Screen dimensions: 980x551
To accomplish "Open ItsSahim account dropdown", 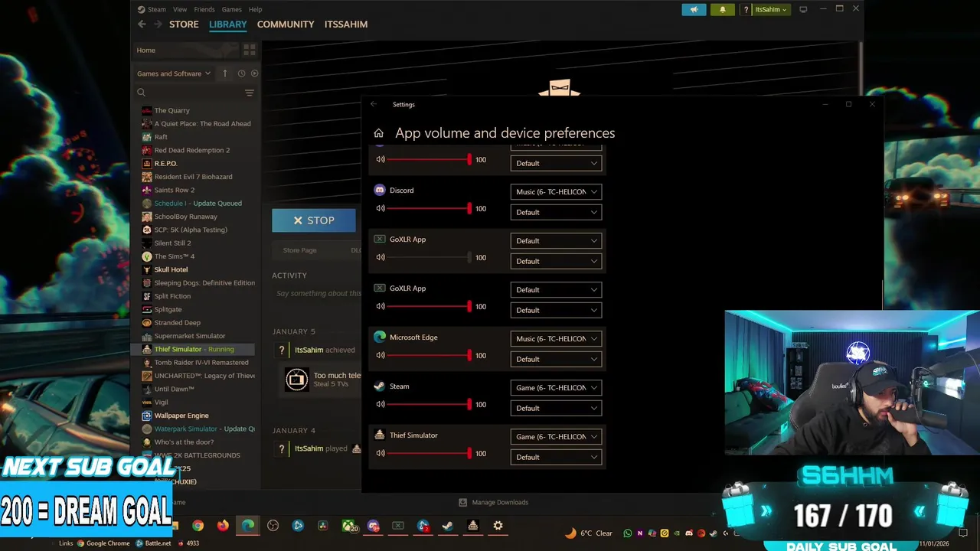I will point(771,10).
